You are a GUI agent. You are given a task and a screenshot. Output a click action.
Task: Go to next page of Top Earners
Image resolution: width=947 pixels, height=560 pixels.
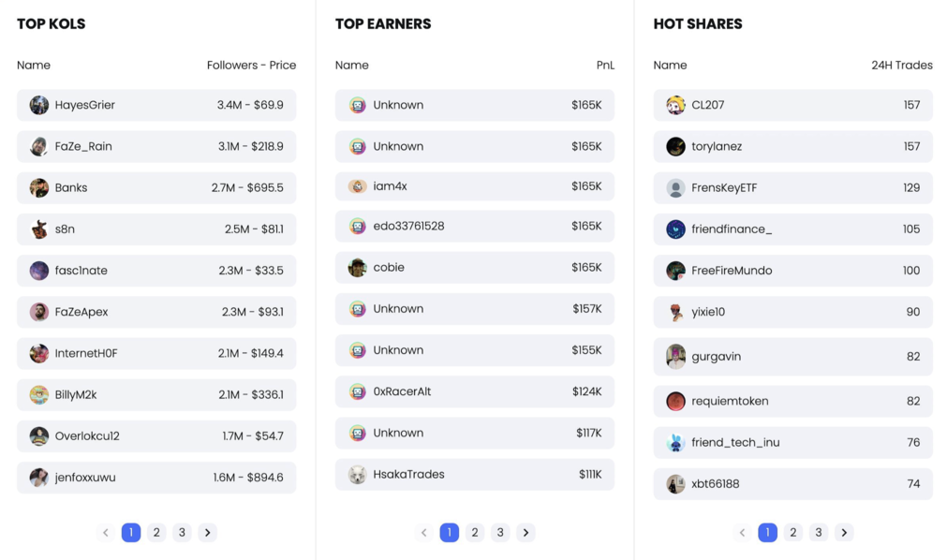click(525, 533)
